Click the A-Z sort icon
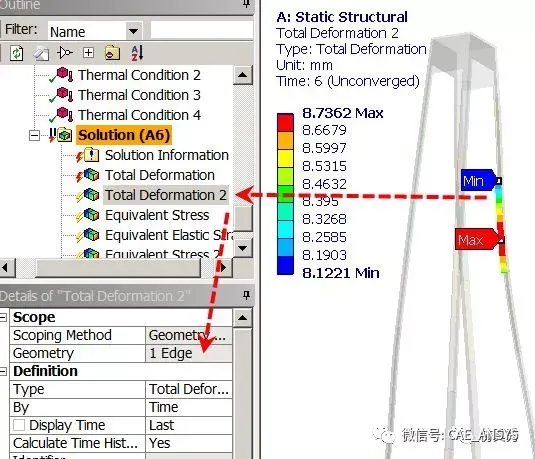Screen dimensions: 535x459 [137, 53]
